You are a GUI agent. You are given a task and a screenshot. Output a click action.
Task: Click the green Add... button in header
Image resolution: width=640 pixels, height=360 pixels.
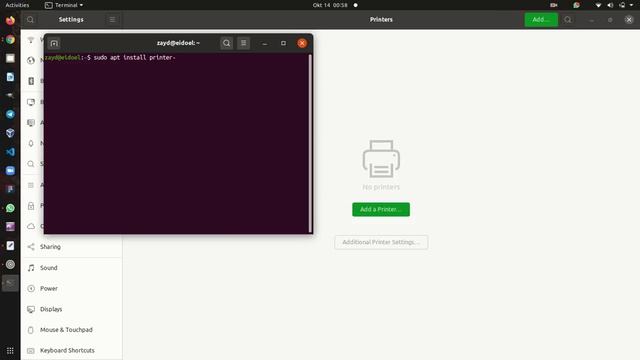(x=541, y=20)
